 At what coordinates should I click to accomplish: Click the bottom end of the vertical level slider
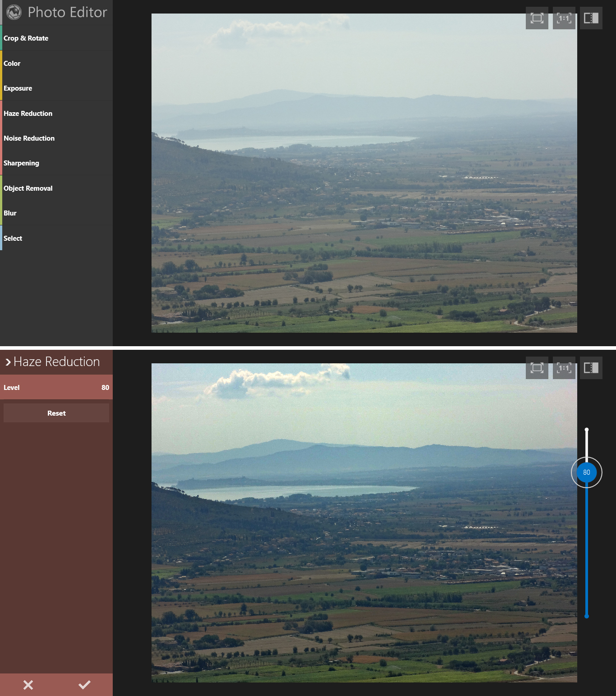[x=587, y=616]
